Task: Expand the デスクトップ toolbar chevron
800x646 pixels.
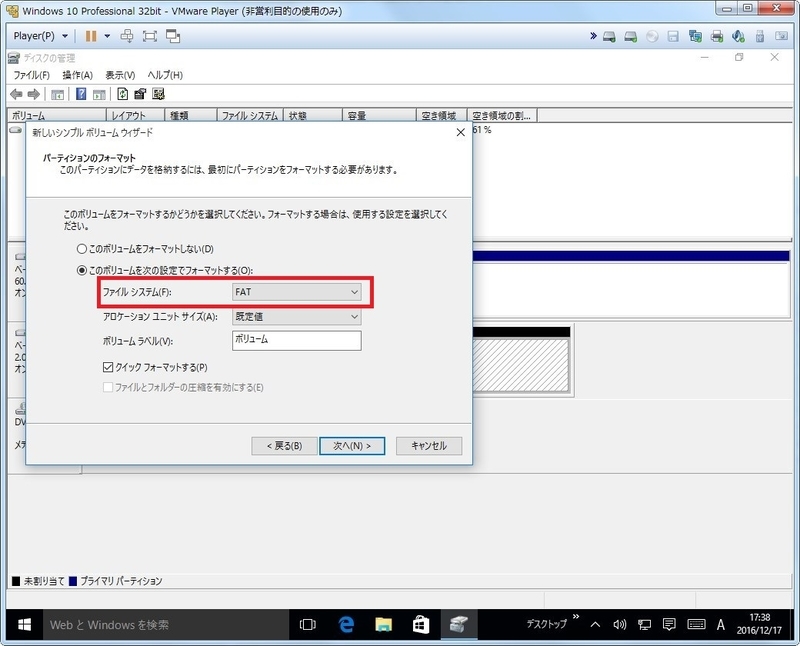Action: point(576,617)
